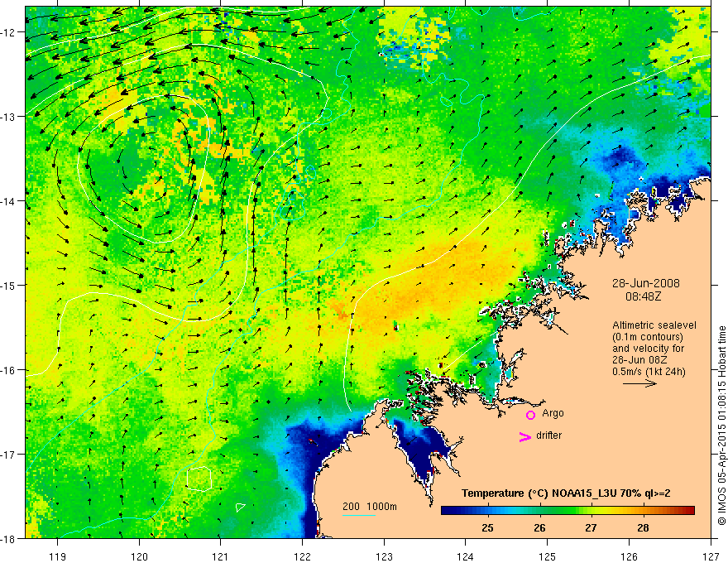Click the color bar value 25
This screenshot has width=728, height=563.
point(487,527)
